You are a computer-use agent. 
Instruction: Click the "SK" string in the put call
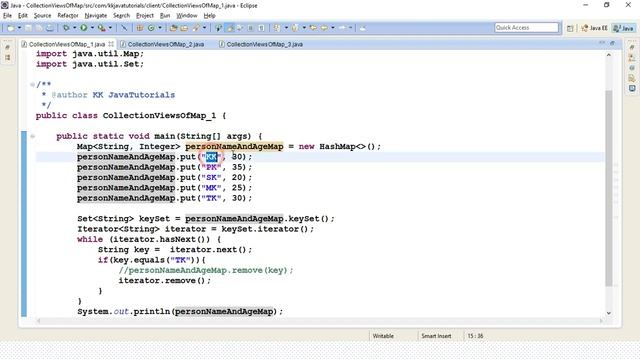click(211, 178)
